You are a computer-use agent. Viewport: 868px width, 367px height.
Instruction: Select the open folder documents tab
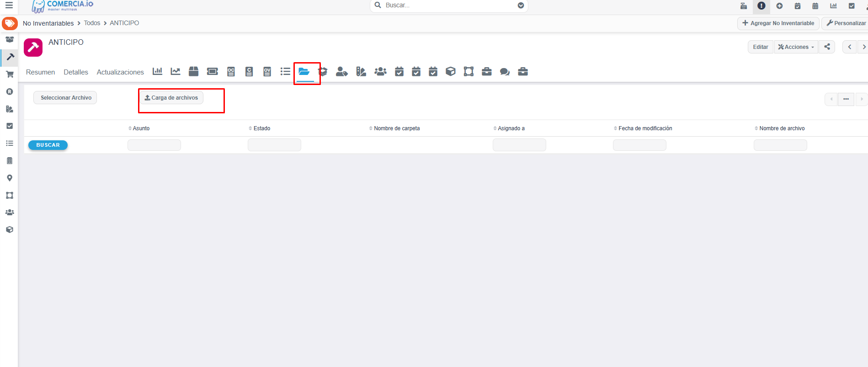click(x=304, y=72)
